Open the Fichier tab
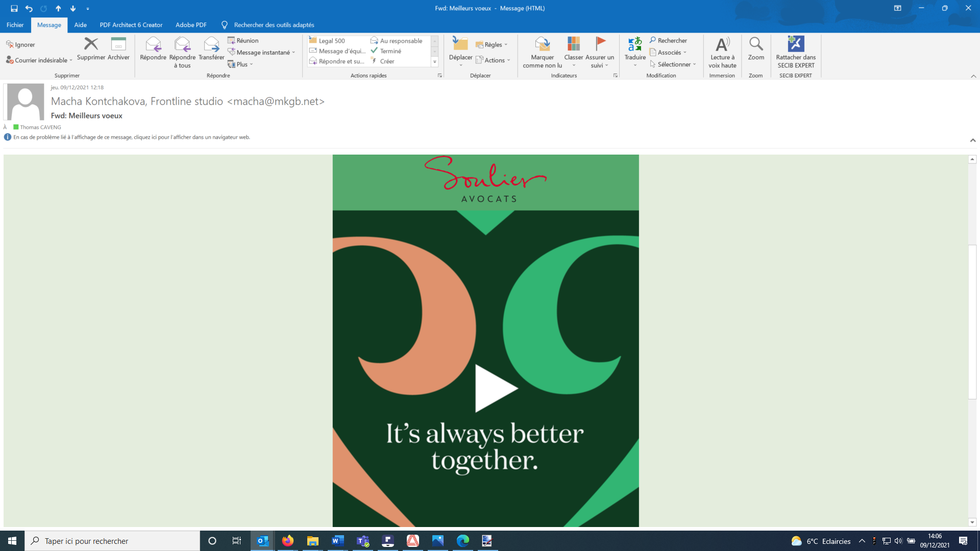Screen dimensions: 980x551 [x=15, y=25]
